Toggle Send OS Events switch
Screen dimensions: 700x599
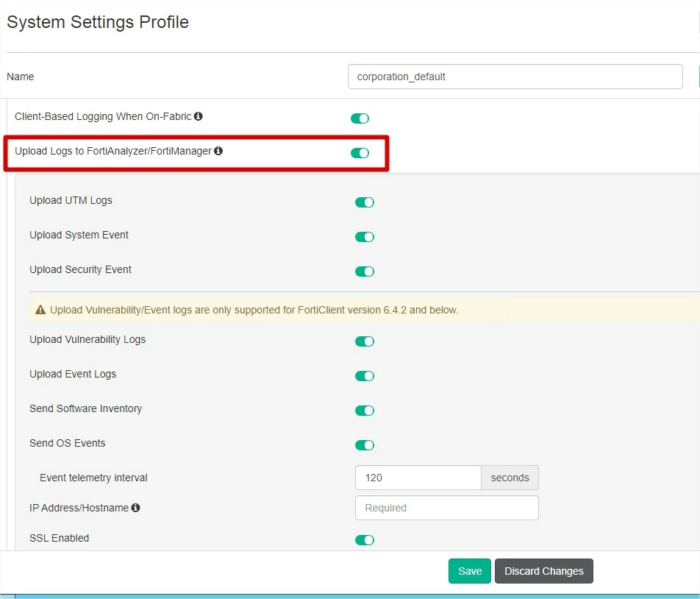[365, 445]
